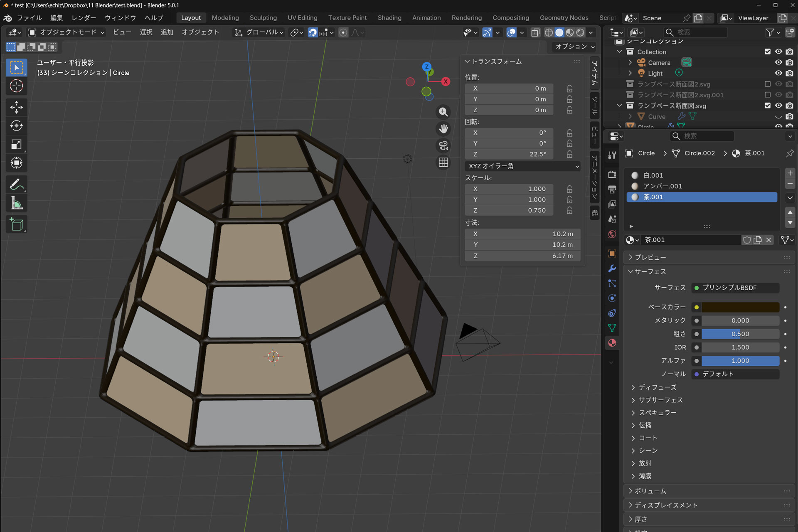
Task: Select the Measure tool
Action: coord(16,203)
